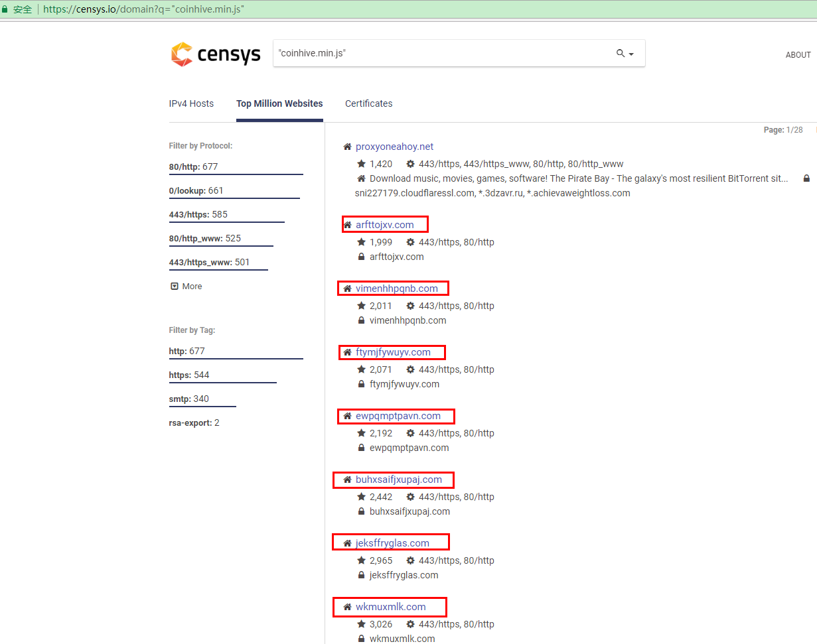Click the home icon beside vimenhhpqnb.com
The width and height of the screenshot is (817, 644).
pyautogui.click(x=347, y=289)
